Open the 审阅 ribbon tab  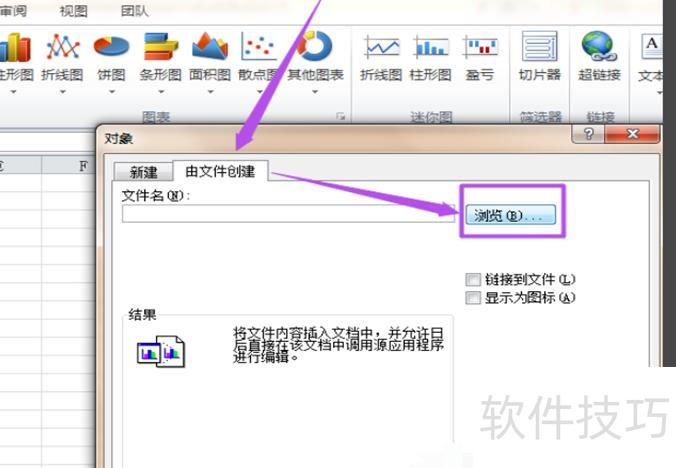(13, 11)
